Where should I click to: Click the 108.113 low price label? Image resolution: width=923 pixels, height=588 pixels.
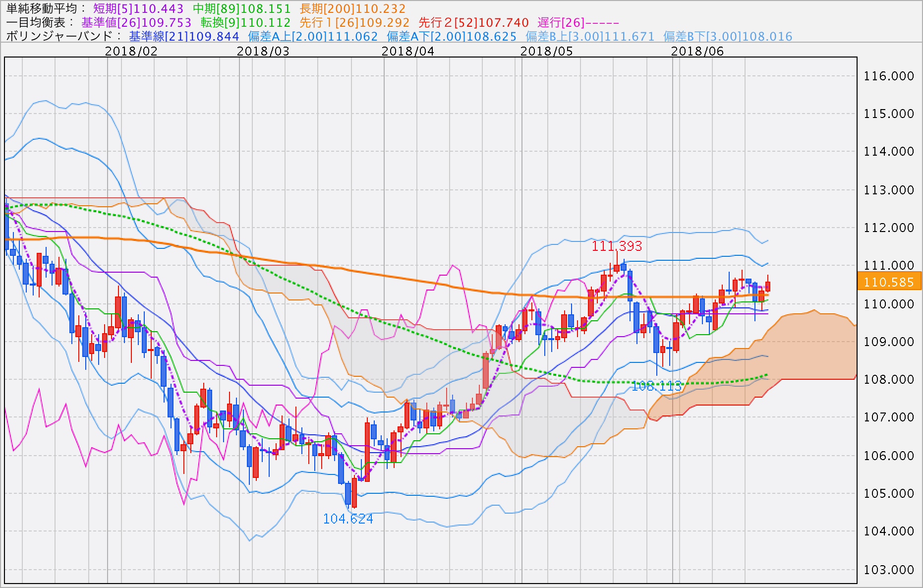tap(656, 386)
